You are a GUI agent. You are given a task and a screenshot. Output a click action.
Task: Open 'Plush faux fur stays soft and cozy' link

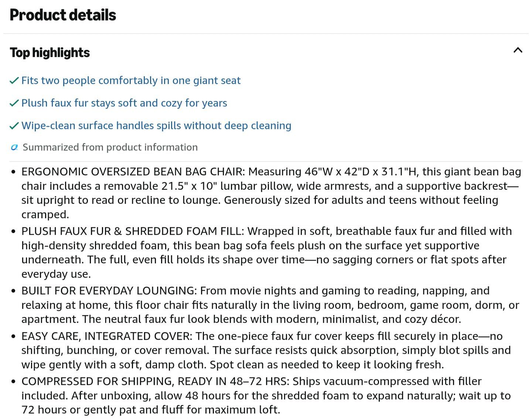(x=124, y=103)
